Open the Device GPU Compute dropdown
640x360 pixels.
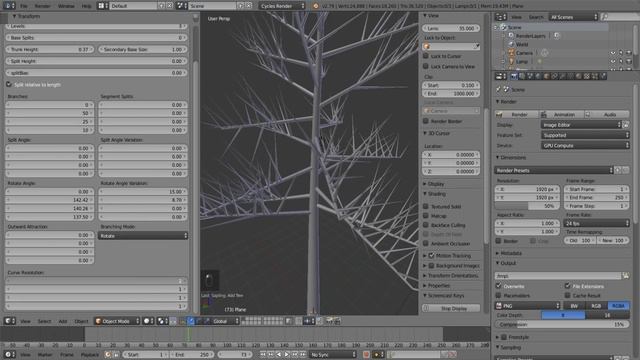(585, 145)
